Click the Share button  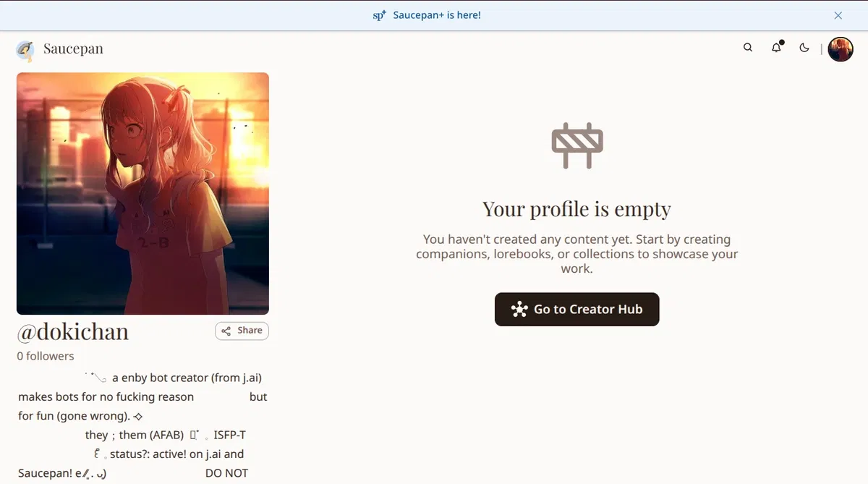point(242,331)
